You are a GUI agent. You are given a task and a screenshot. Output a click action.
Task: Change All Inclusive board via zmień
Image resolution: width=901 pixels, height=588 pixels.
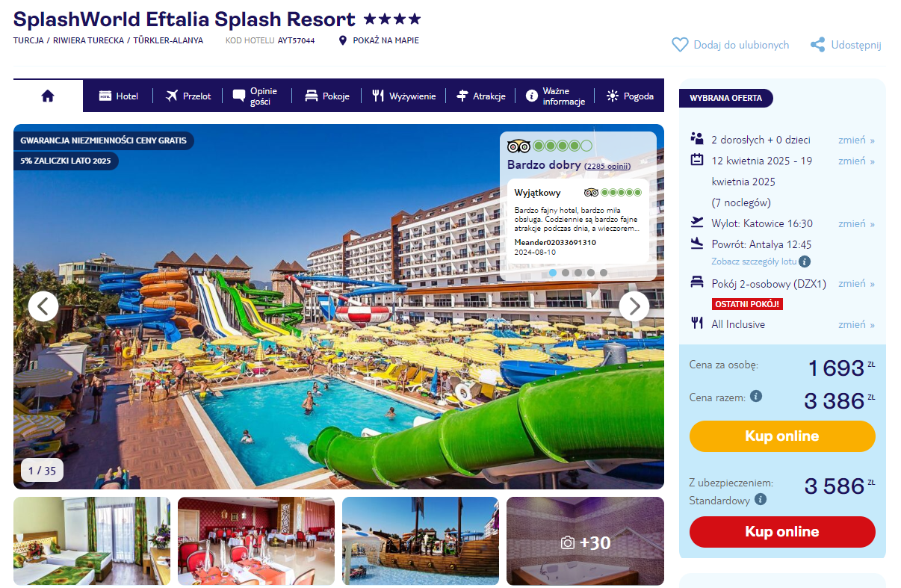click(856, 324)
